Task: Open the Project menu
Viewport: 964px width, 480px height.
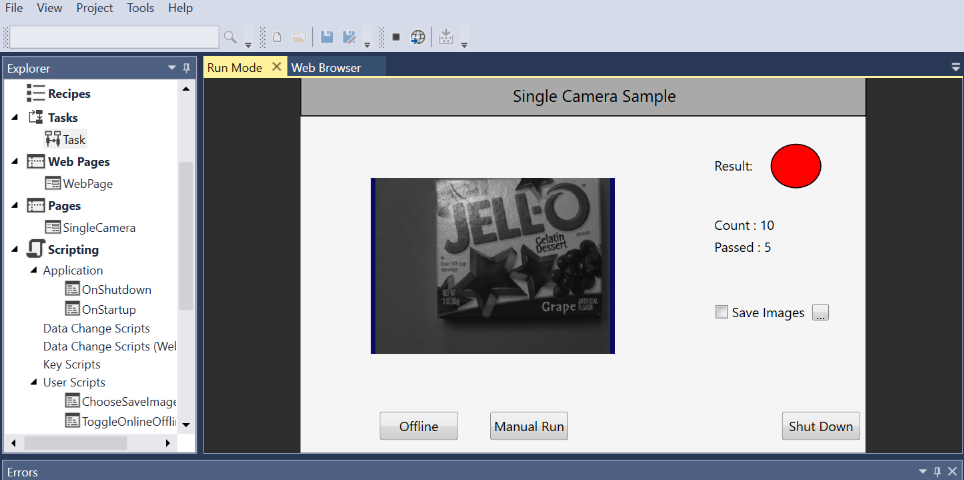Action: click(94, 8)
